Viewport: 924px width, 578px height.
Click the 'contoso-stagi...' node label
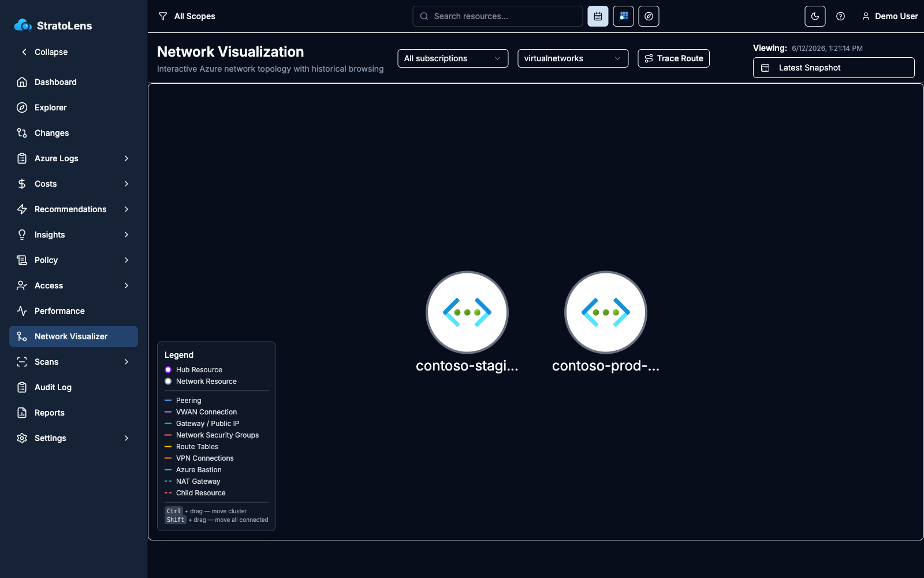467,366
